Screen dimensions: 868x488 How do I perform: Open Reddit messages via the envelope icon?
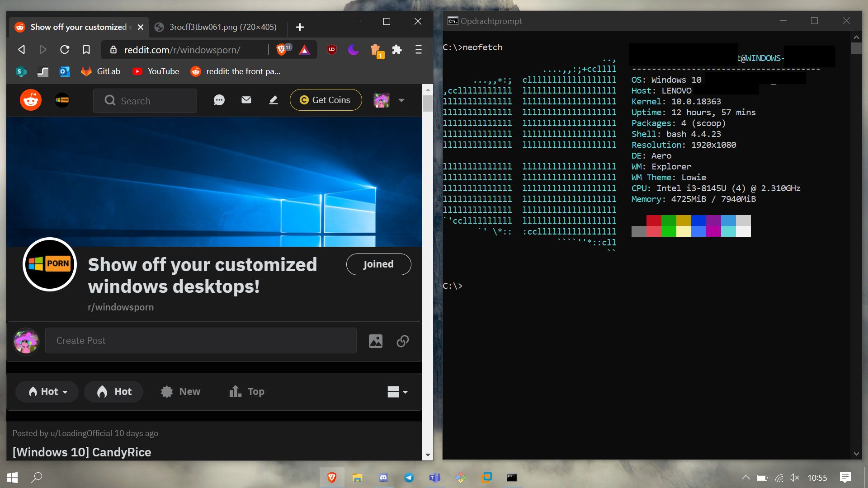pyautogui.click(x=246, y=100)
